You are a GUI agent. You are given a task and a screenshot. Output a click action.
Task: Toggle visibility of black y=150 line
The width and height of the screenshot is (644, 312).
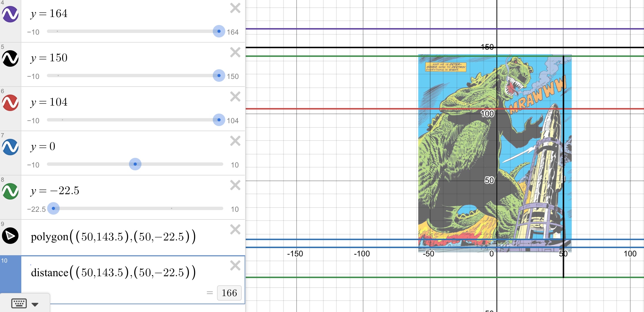[11, 58]
